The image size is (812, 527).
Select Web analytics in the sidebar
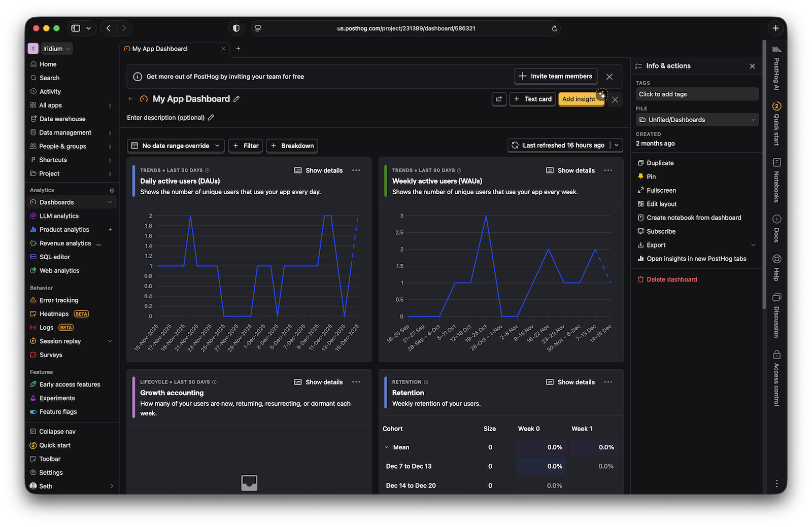[x=59, y=270]
